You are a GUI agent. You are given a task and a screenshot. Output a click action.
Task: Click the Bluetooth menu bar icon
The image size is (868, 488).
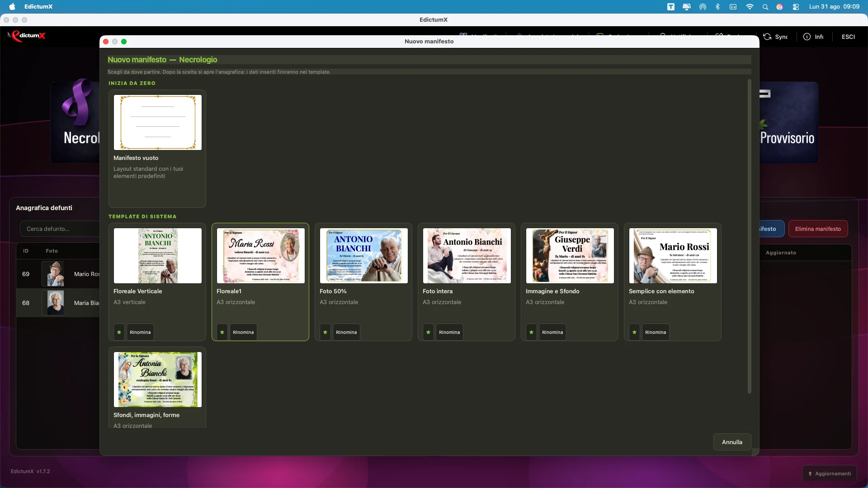tap(717, 7)
